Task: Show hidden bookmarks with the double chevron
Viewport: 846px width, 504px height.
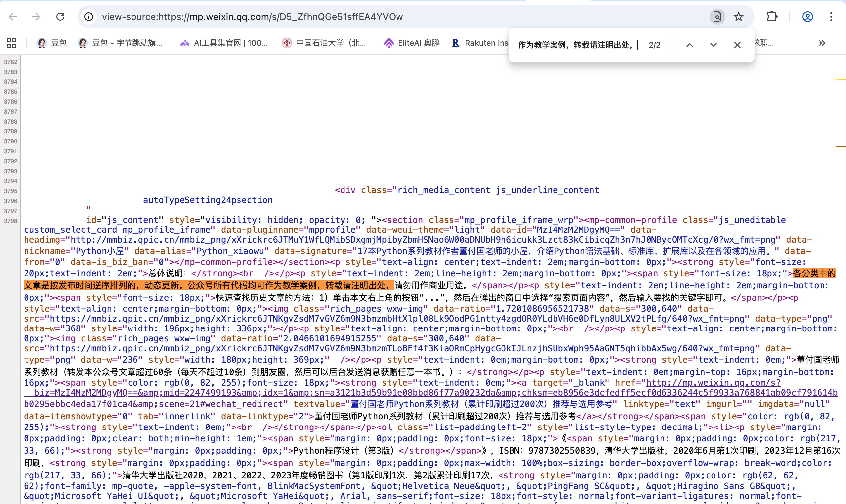Action: [822, 43]
